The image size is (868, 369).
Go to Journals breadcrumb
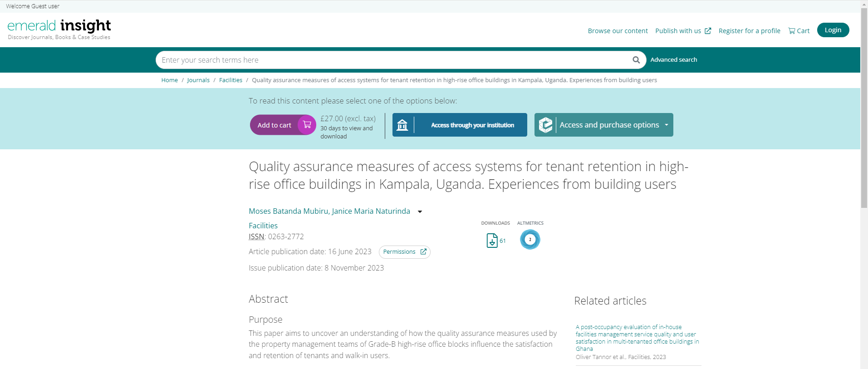[x=198, y=80]
